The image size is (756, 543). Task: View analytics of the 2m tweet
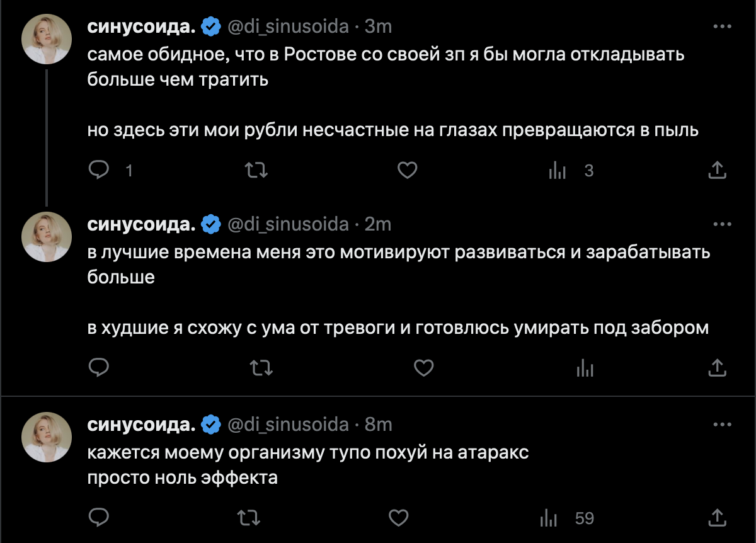585,367
